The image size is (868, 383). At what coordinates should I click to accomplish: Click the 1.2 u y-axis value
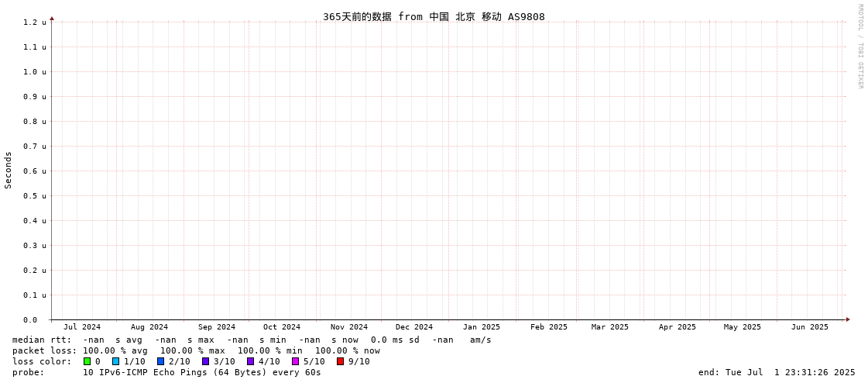35,22
